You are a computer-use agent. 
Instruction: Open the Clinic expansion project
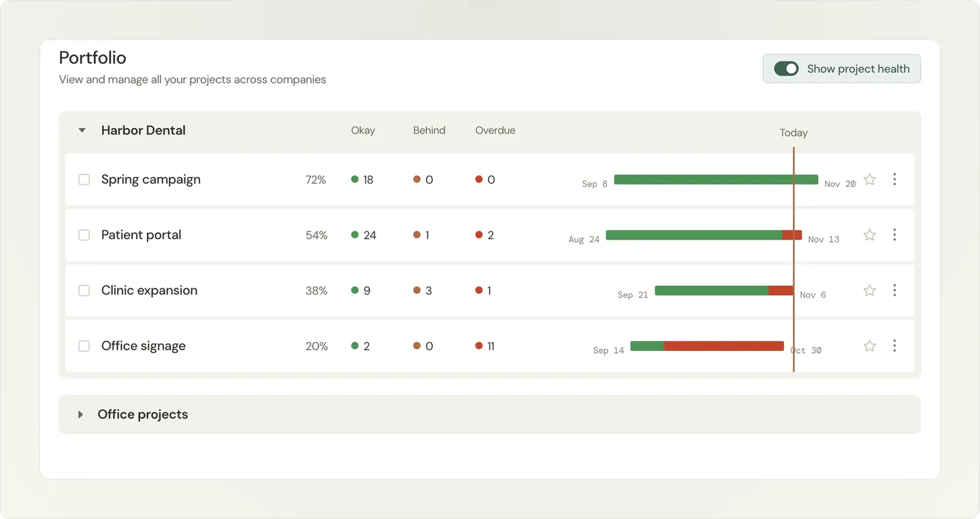point(149,290)
